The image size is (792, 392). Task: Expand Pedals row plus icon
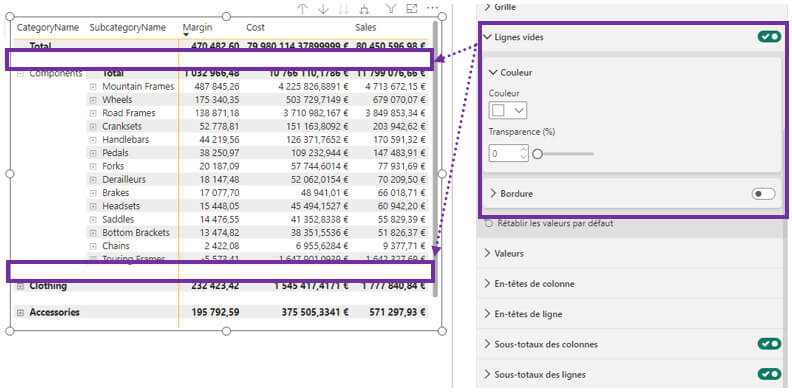pyautogui.click(x=93, y=153)
